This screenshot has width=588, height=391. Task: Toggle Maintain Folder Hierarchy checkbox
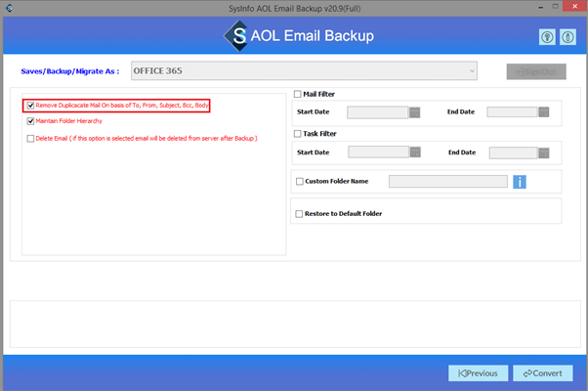tap(31, 121)
